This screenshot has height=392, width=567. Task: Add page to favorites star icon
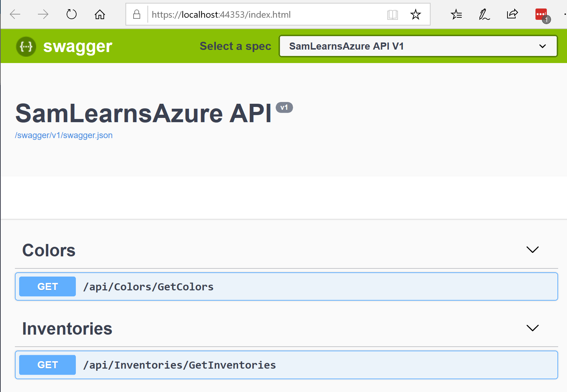click(x=415, y=15)
